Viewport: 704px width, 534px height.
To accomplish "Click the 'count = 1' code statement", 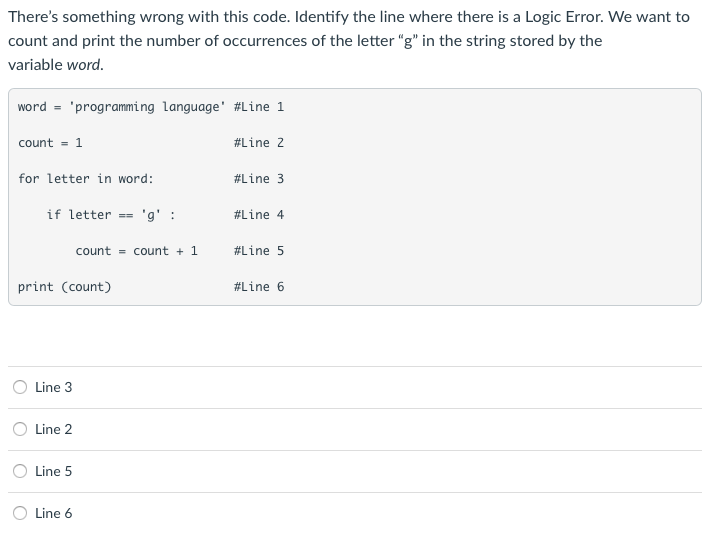I will (x=50, y=143).
